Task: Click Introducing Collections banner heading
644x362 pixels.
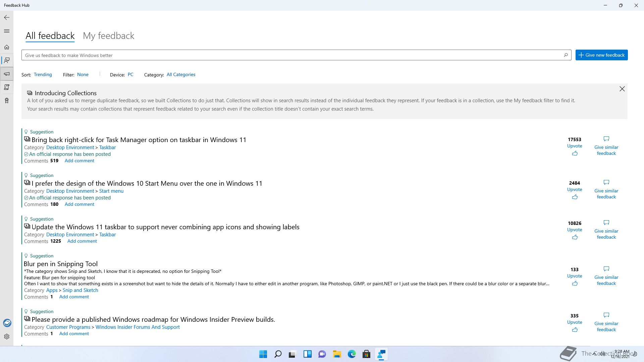Action: [x=66, y=93]
